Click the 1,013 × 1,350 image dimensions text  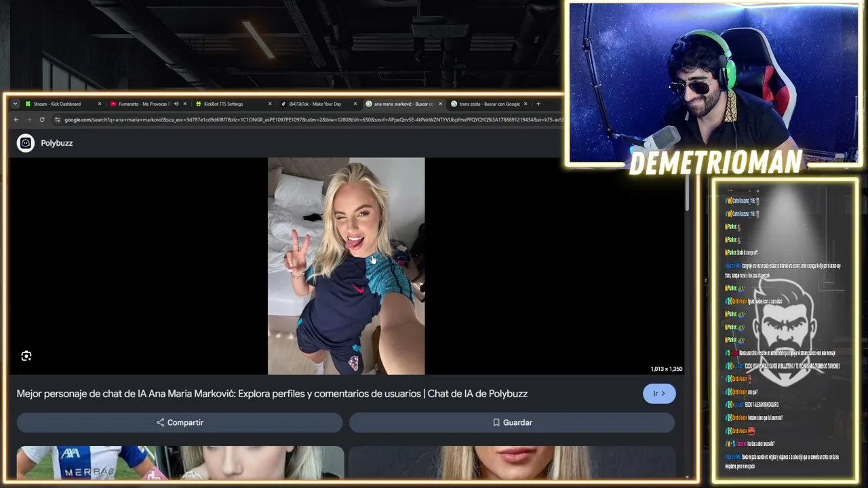point(666,369)
